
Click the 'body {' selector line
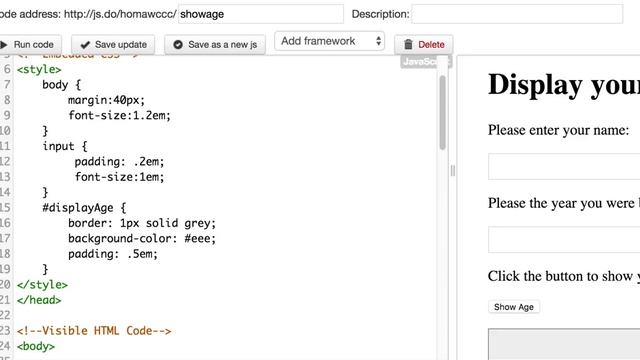coord(62,84)
